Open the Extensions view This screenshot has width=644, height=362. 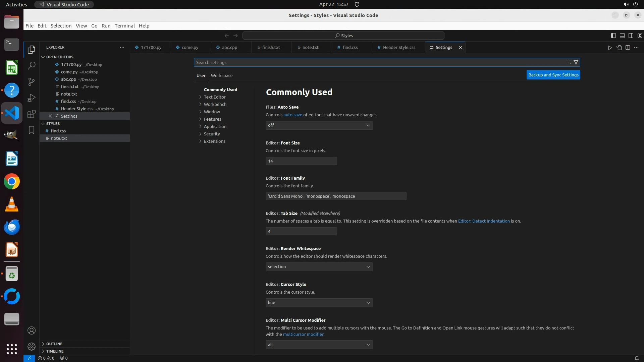pyautogui.click(x=32, y=114)
